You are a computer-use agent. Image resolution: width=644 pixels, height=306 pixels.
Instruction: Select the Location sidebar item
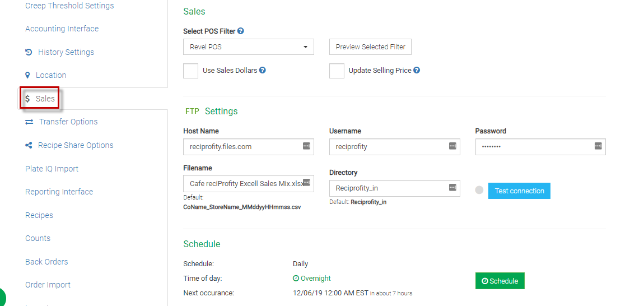(50, 75)
